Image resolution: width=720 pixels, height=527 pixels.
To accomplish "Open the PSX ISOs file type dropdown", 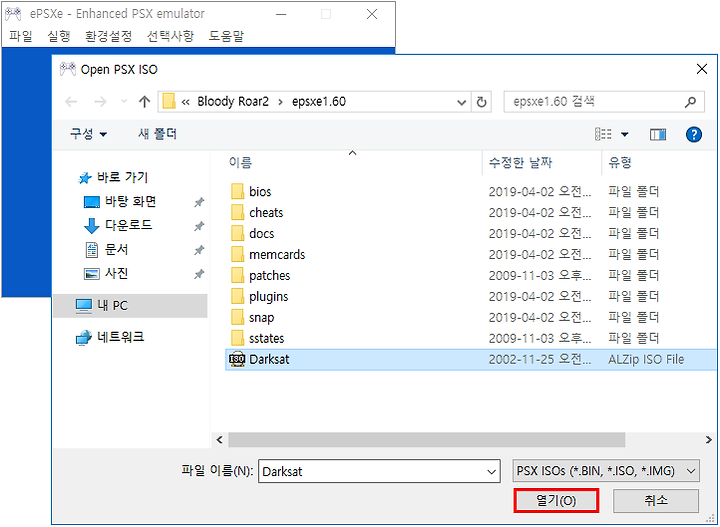I will pos(606,471).
